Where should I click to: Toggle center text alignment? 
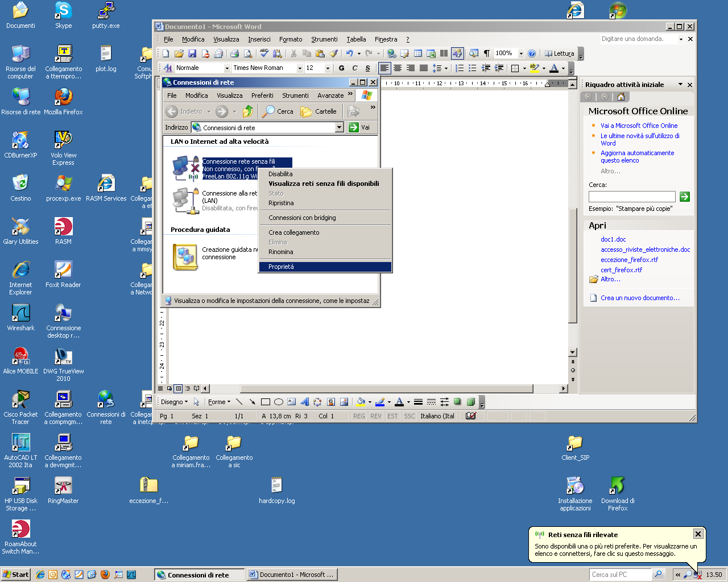point(398,68)
